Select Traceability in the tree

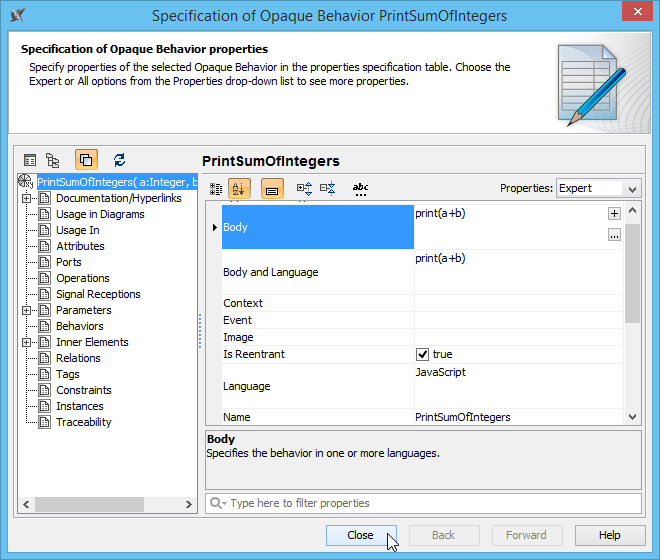tap(83, 422)
